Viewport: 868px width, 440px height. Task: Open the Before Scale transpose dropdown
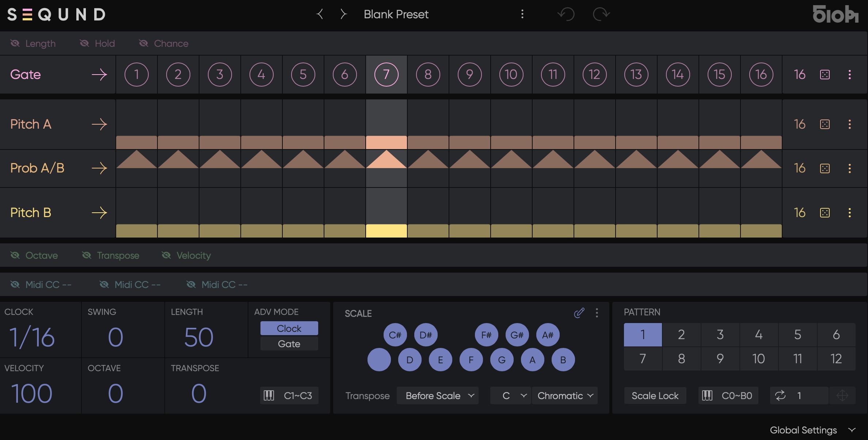[438, 396]
